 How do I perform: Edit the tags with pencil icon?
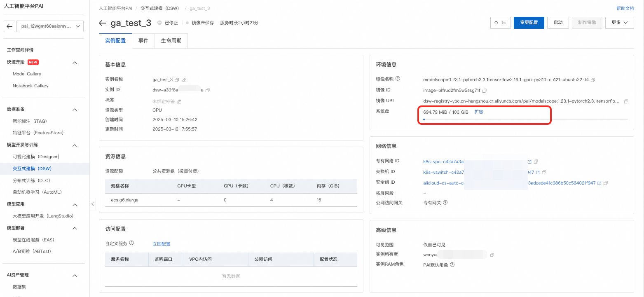pyautogui.click(x=179, y=101)
